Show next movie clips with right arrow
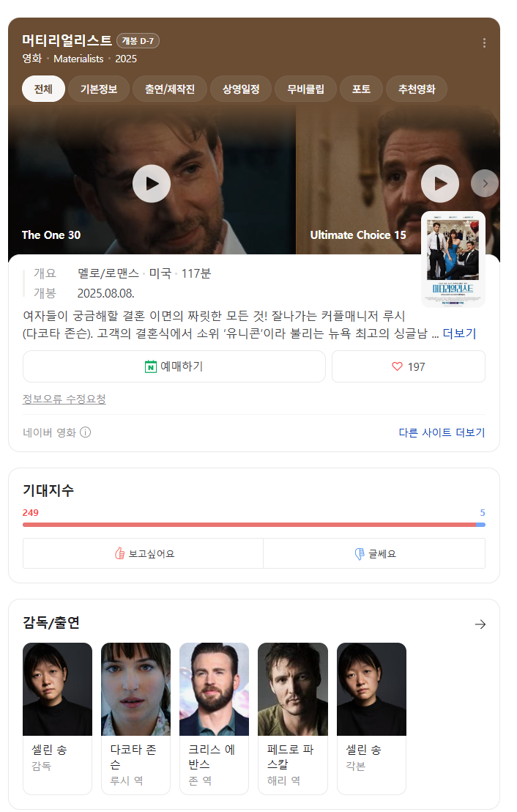The image size is (517, 812). [x=485, y=183]
